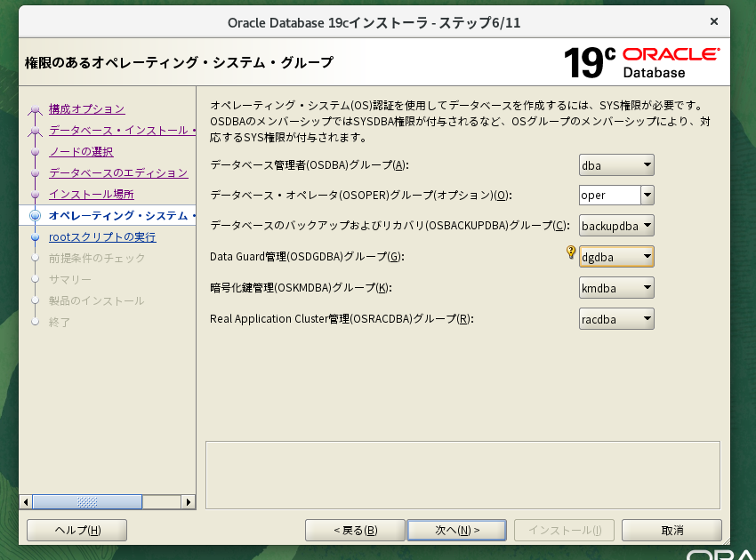Screen dimensions: 756x560
Task: Click the step marker beside データベースのエディション
Action: [35, 173]
